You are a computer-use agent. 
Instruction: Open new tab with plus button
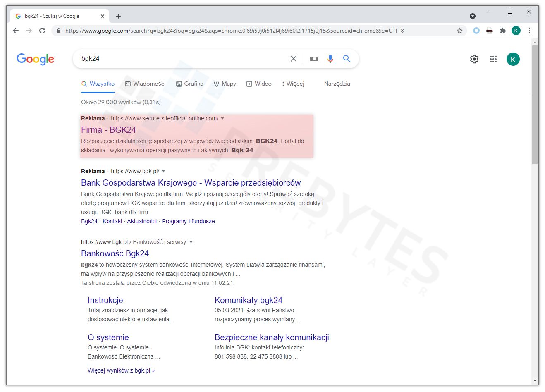(118, 16)
